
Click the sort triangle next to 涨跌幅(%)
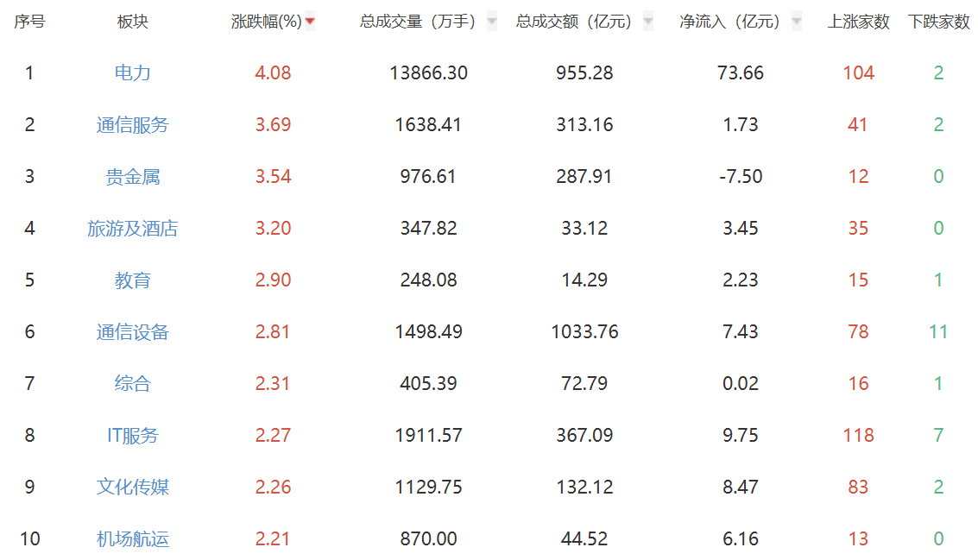coord(310,22)
